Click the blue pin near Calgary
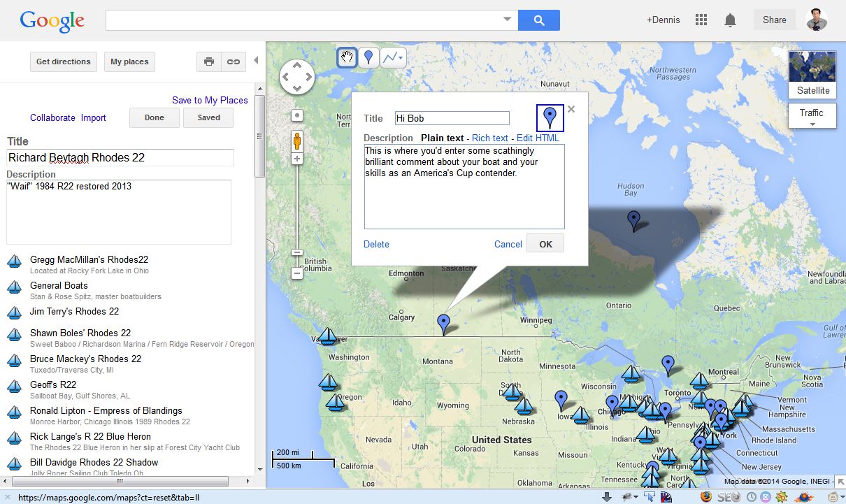The width and height of the screenshot is (846, 504). (443, 324)
